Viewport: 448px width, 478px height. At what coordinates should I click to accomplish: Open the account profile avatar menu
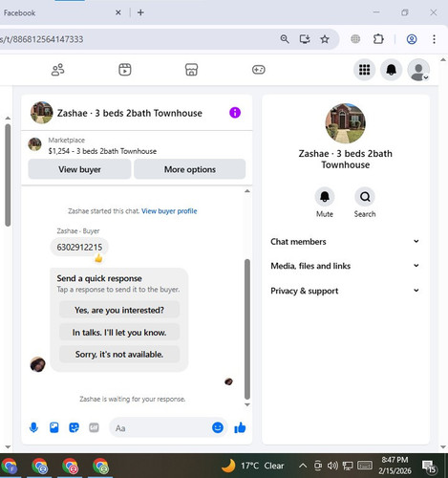[418, 70]
